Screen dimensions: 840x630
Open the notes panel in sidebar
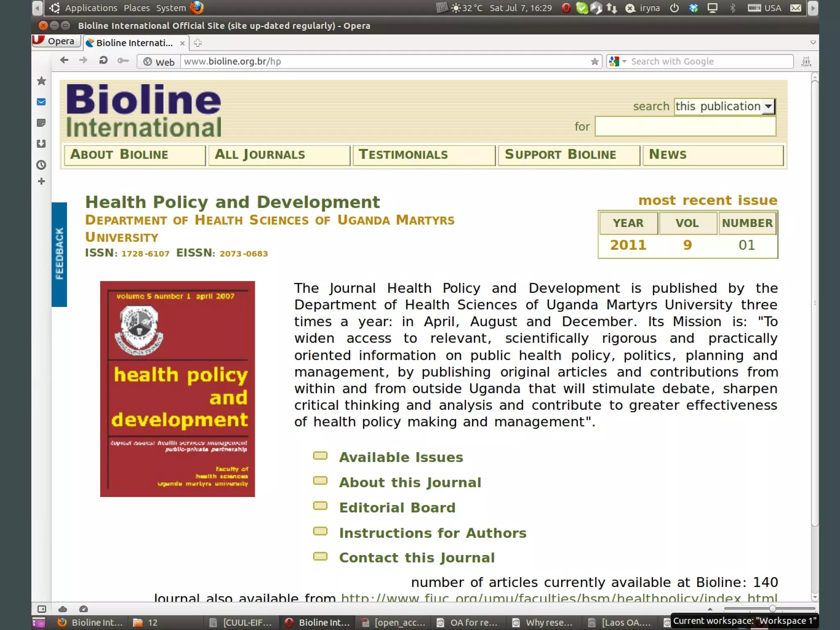point(41,123)
